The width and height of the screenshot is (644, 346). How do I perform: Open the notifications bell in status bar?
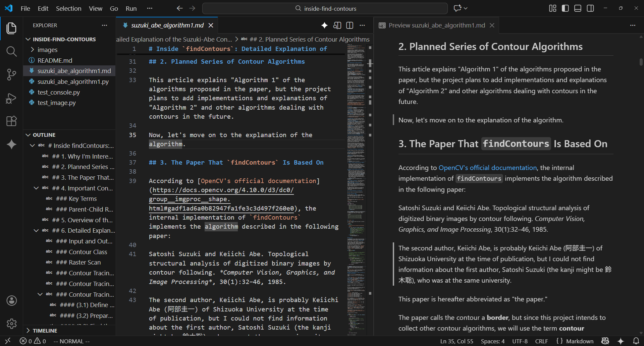point(636,341)
